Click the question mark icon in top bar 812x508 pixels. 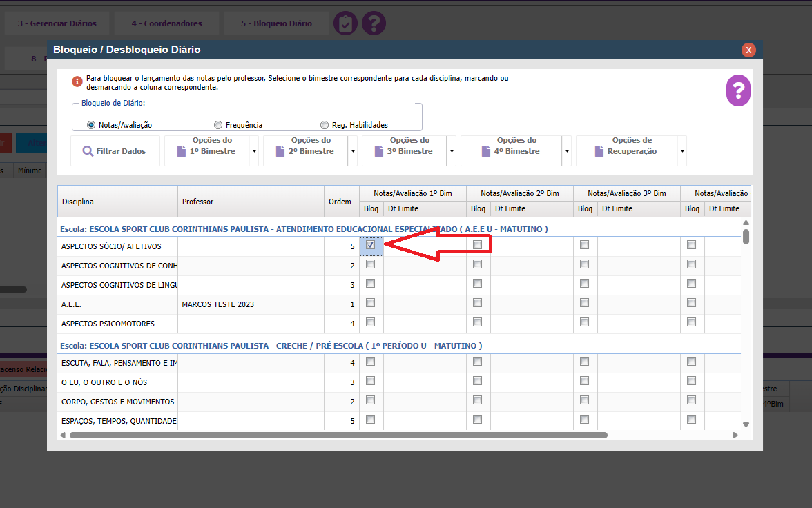point(374,23)
